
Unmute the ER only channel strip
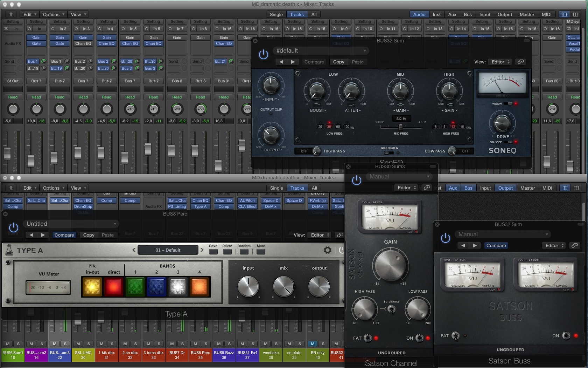[x=313, y=344]
